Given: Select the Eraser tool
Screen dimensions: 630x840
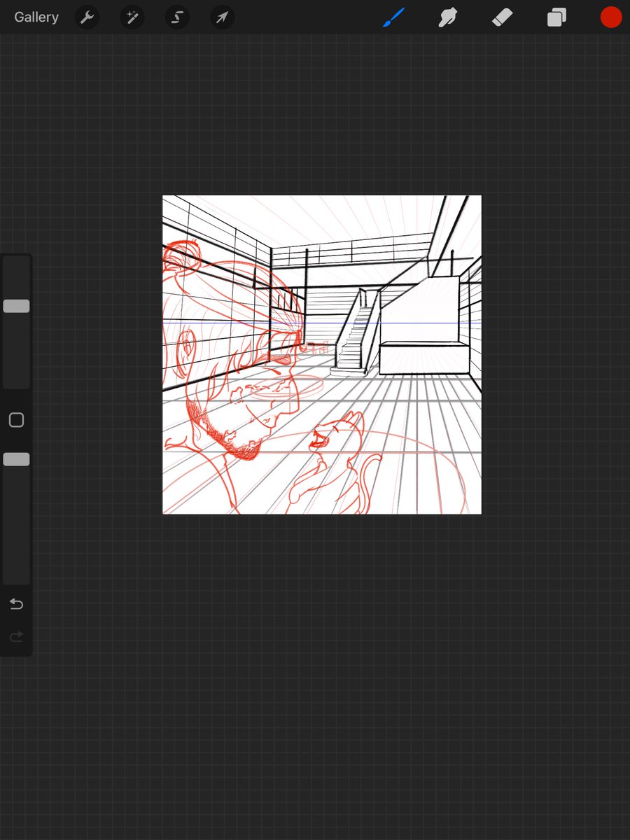Looking at the screenshot, I should point(503,17).
